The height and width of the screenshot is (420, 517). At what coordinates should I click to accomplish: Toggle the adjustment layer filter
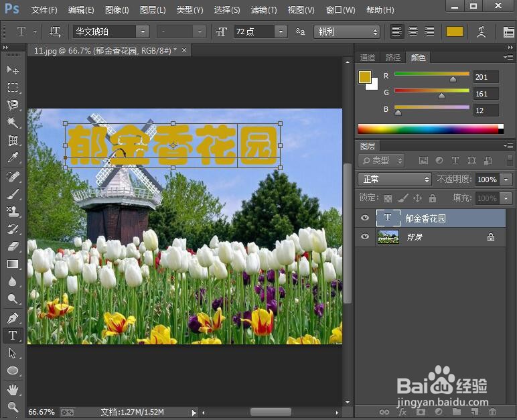point(439,161)
